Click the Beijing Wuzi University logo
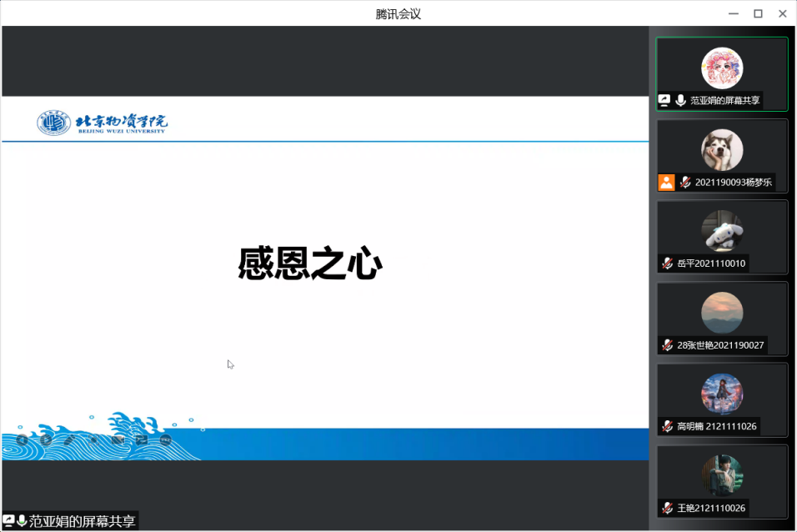This screenshot has height=532, width=797. pyautogui.click(x=102, y=123)
